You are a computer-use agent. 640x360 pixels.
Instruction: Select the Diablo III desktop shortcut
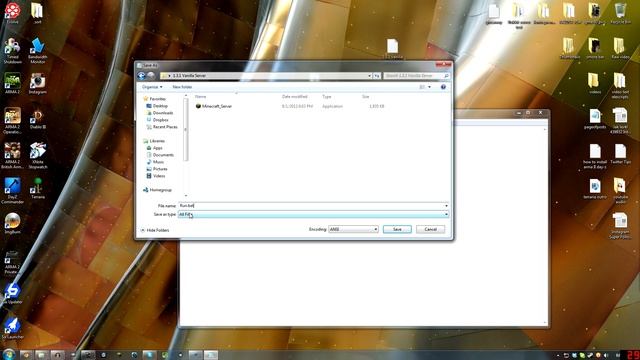38,119
